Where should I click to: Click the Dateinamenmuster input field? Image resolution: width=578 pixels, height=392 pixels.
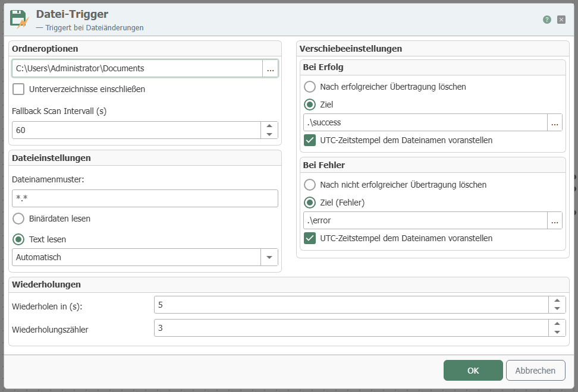[144, 198]
